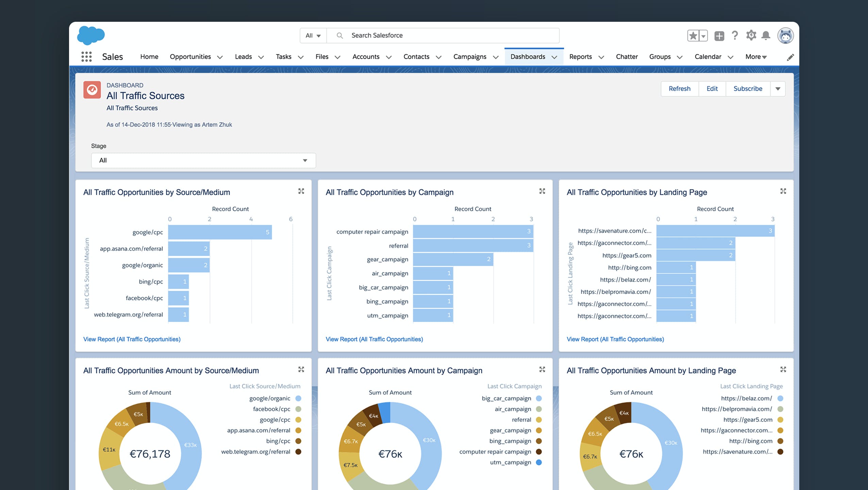The width and height of the screenshot is (868, 490).
Task: Open the Help question mark icon
Action: click(735, 35)
